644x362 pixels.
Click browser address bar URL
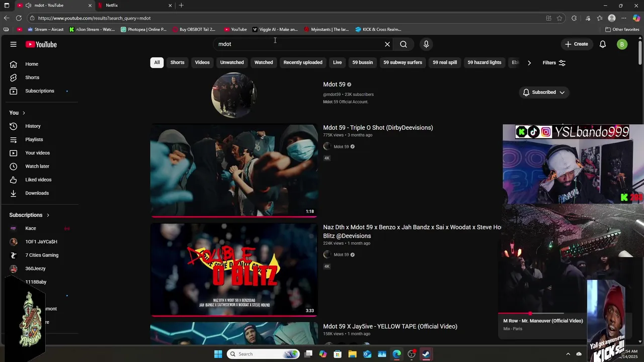point(94,18)
